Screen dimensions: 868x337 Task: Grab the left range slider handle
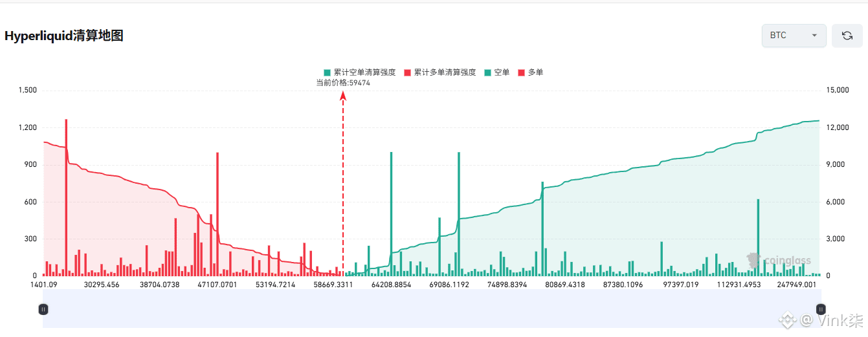(43, 309)
